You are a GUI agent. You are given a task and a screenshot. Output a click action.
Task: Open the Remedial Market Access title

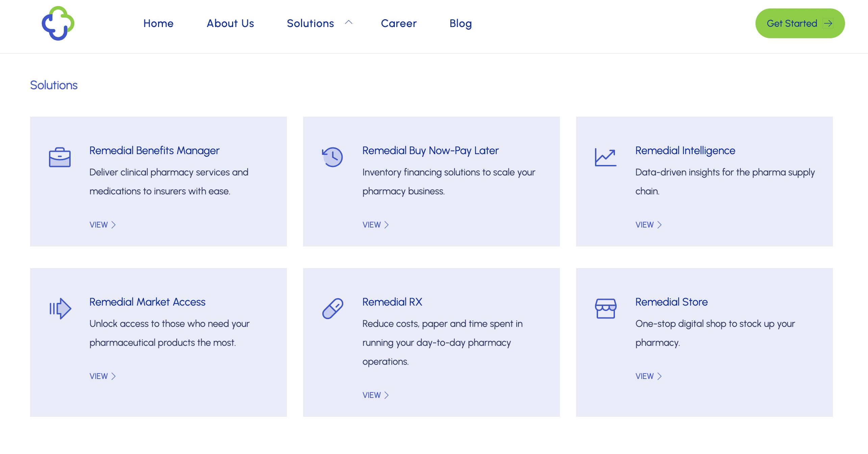(147, 302)
